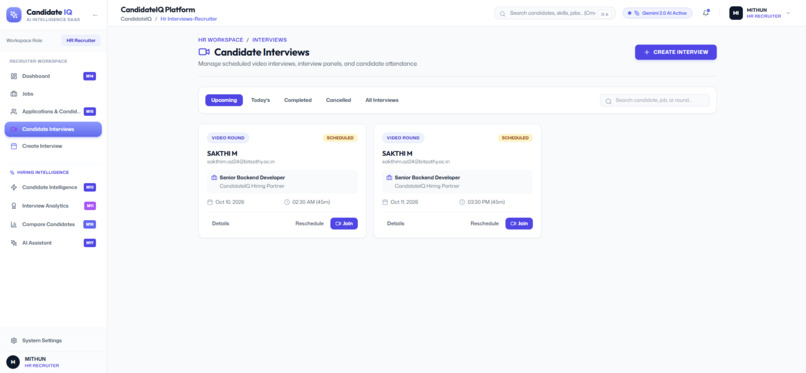Click the clock icon next to 03:30 PM

point(462,202)
